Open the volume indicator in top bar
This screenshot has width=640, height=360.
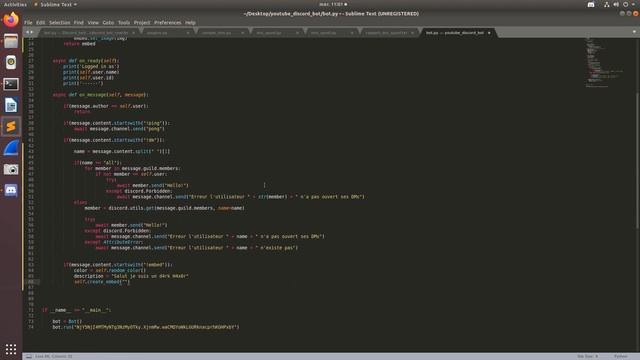click(616, 4)
